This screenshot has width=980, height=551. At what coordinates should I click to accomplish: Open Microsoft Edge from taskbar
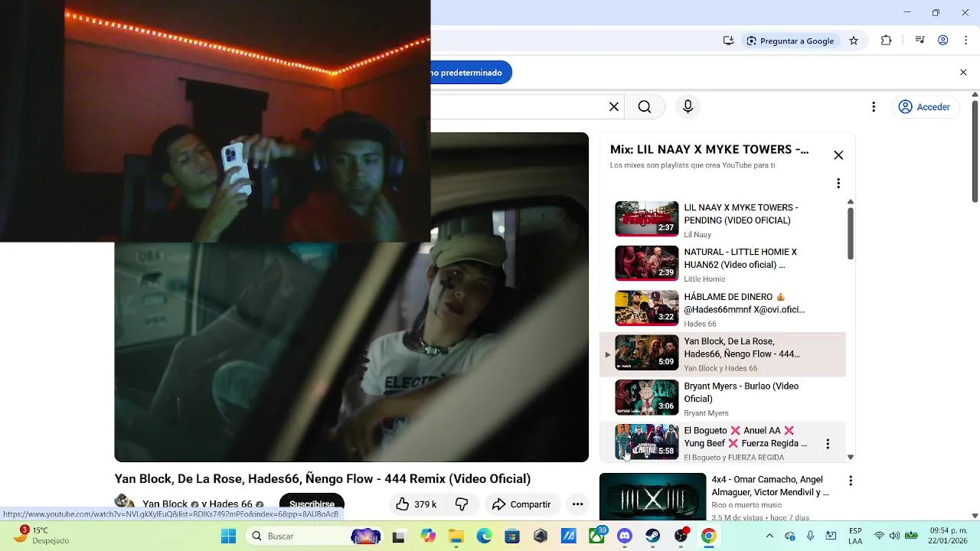coord(484,536)
